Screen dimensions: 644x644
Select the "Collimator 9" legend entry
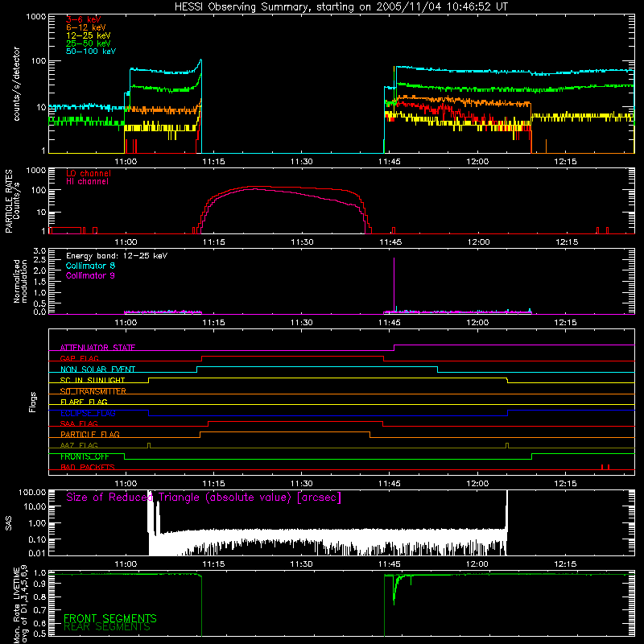coord(90,275)
